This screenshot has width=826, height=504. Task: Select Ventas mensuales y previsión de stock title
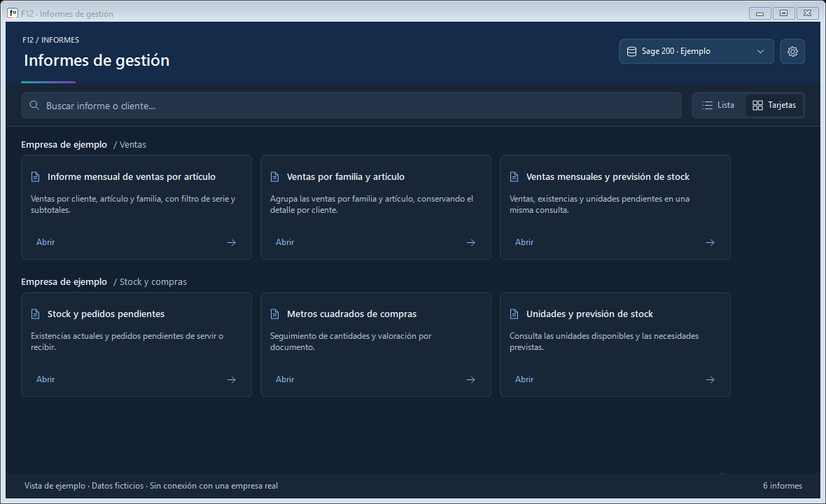(x=608, y=176)
